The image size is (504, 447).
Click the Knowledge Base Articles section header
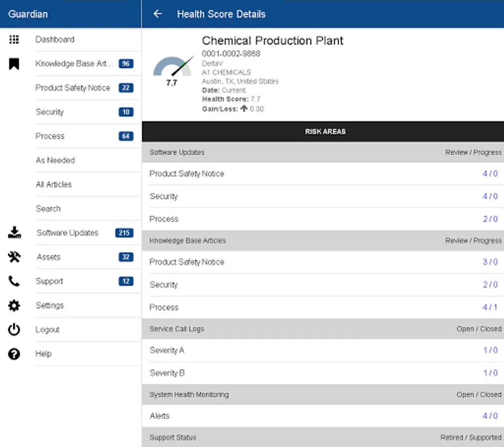[x=323, y=240]
